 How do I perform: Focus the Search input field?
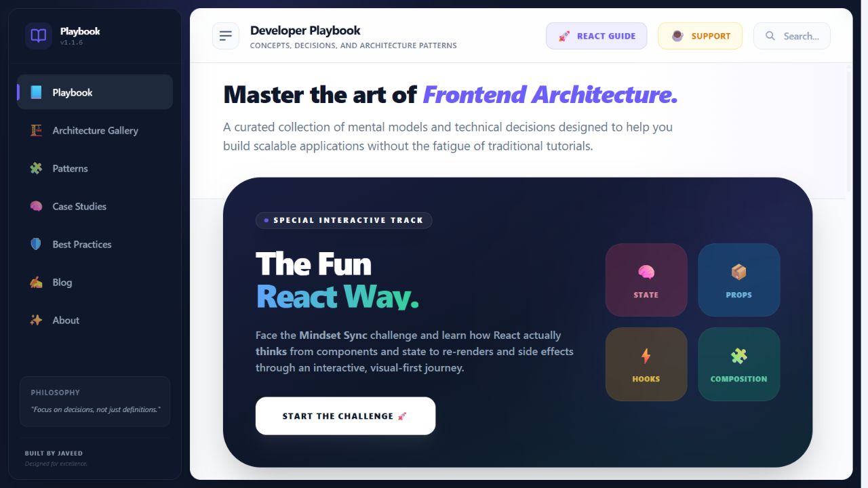(x=792, y=36)
